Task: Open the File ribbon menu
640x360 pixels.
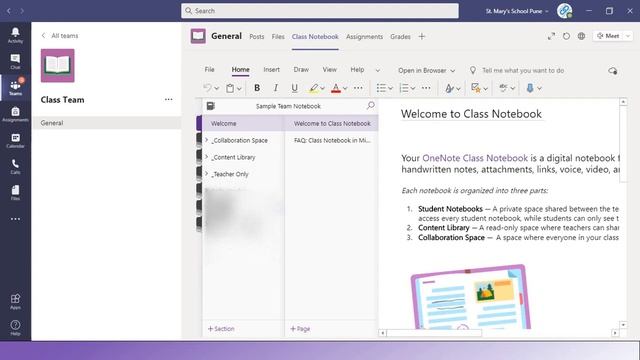Action: (x=209, y=70)
